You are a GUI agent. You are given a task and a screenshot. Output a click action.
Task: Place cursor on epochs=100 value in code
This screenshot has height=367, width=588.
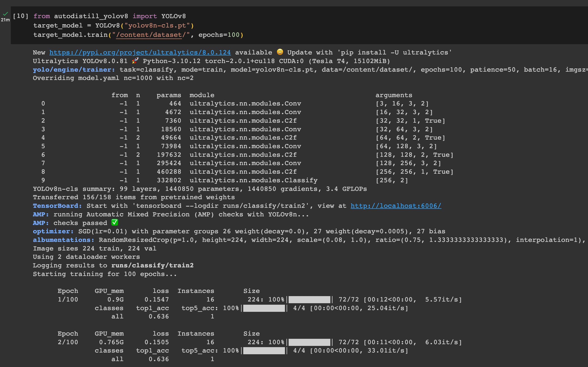tap(233, 35)
